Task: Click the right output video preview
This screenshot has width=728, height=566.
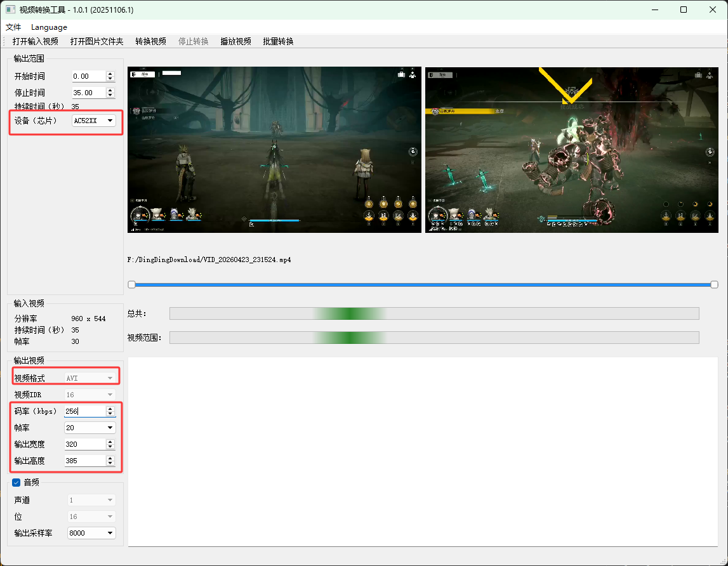Action: point(572,150)
